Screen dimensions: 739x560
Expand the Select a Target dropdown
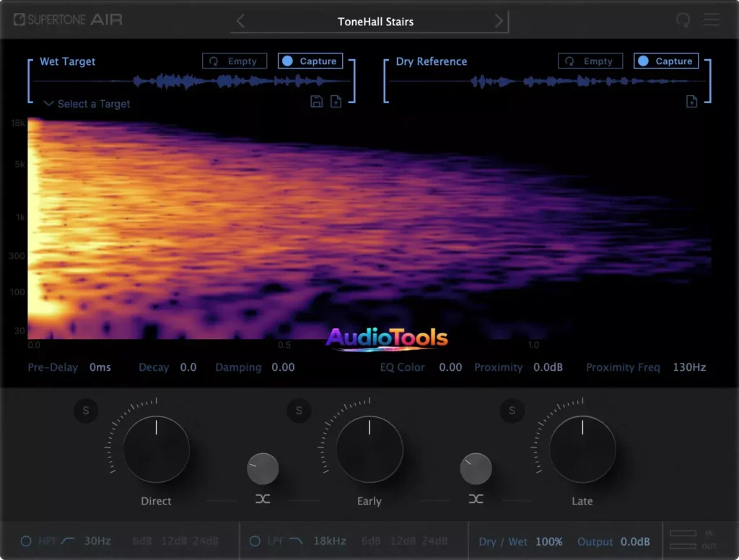point(87,104)
